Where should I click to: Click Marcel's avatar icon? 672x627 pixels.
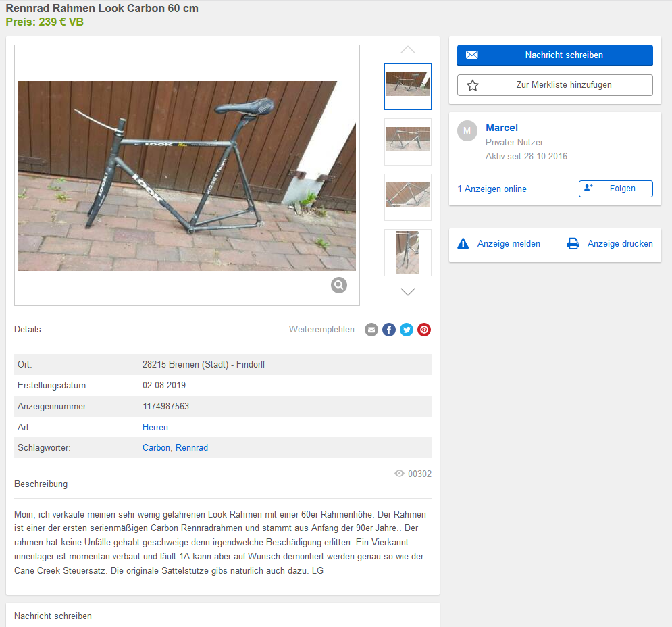[467, 131]
